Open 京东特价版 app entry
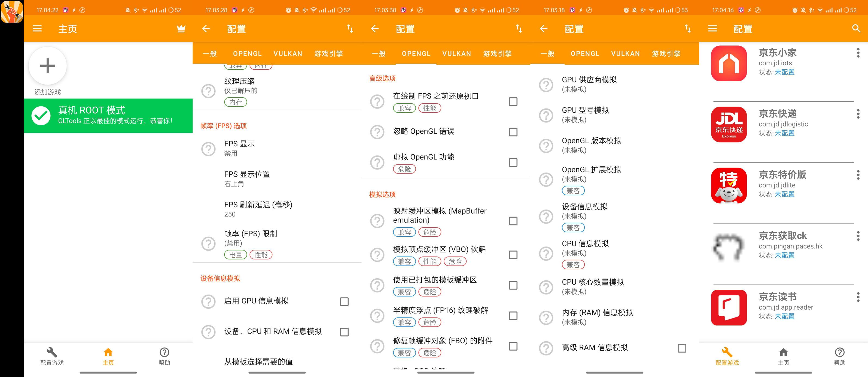The height and width of the screenshot is (377, 868). click(x=783, y=185)
